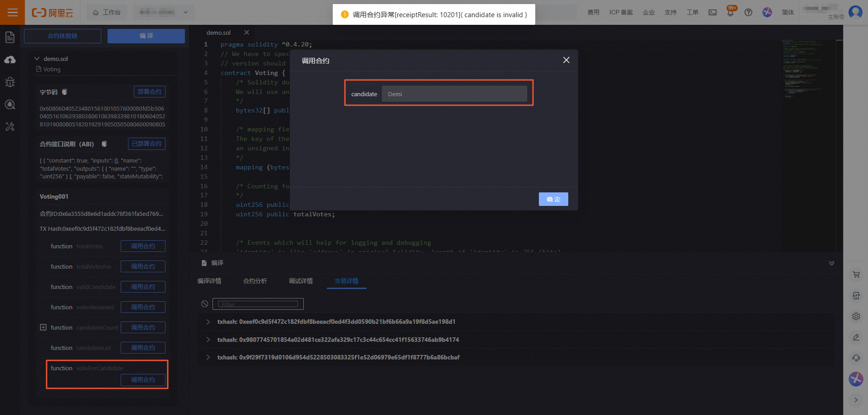Copy the bytecode with the copy icon
Image resolution: width=868 pixels, height=415 pixels.
[x=64, y=92]
